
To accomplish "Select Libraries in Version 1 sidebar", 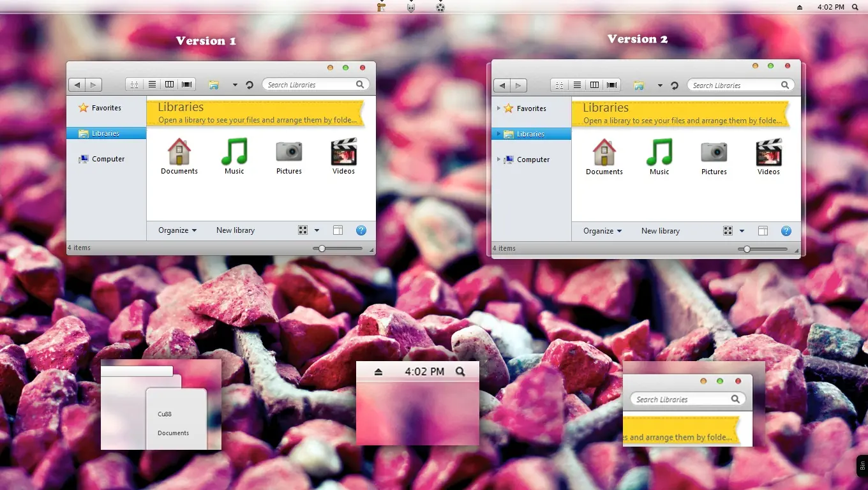I will coord(106,133).
